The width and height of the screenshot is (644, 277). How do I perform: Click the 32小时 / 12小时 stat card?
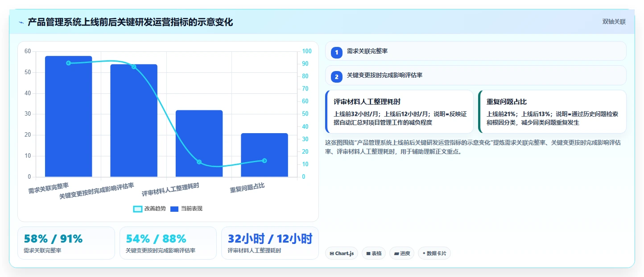[270, 243]
